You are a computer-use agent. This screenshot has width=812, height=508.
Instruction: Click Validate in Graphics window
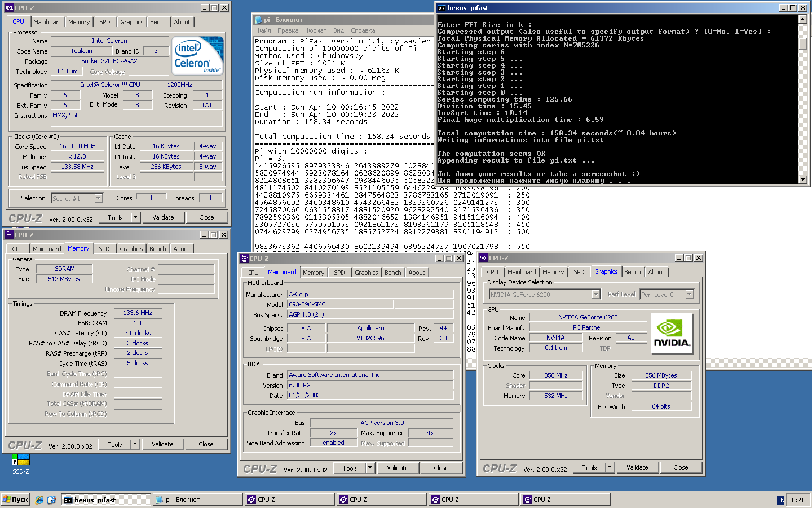coord(637,467)
